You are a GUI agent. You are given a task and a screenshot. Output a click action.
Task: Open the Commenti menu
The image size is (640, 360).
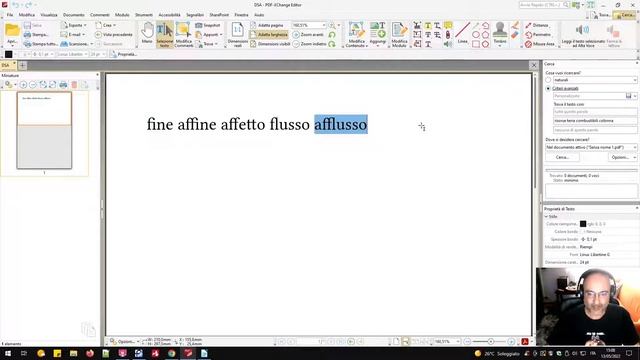(x=100, y=15)
